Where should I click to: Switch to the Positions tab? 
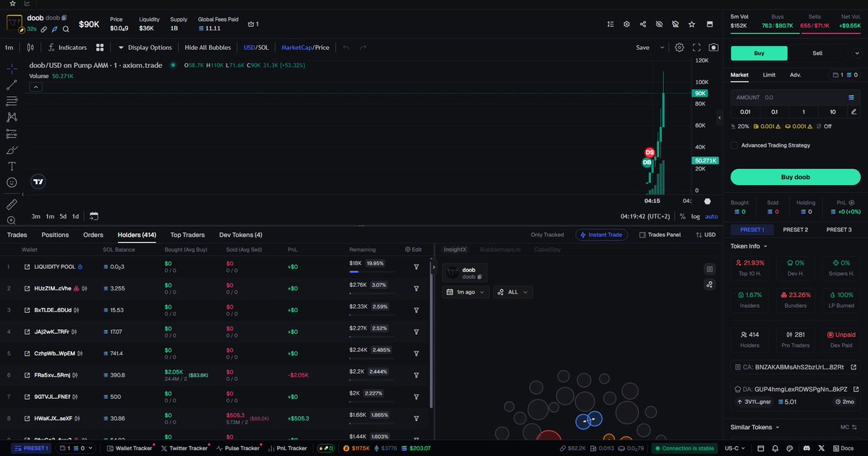click(55, 235)
